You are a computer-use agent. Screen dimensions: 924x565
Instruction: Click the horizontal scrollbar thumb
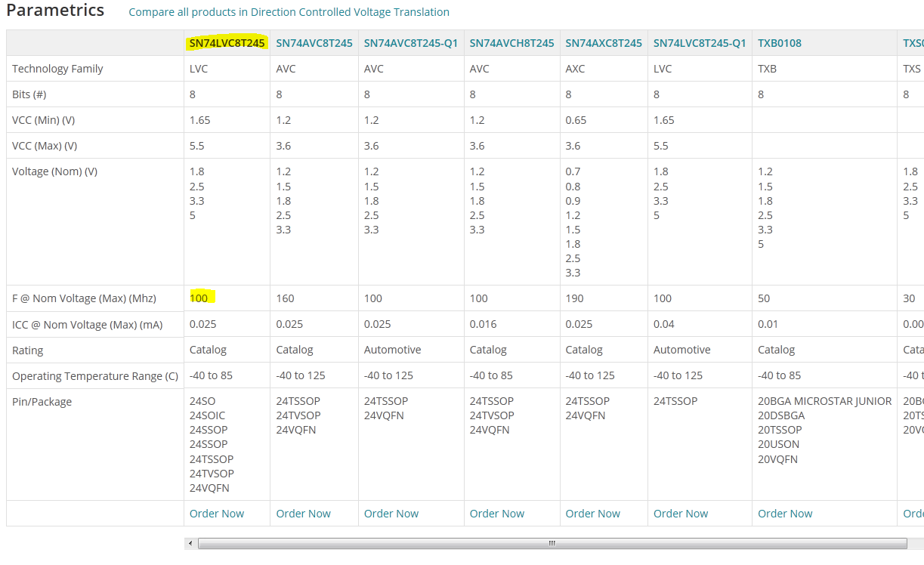[552, 543]
